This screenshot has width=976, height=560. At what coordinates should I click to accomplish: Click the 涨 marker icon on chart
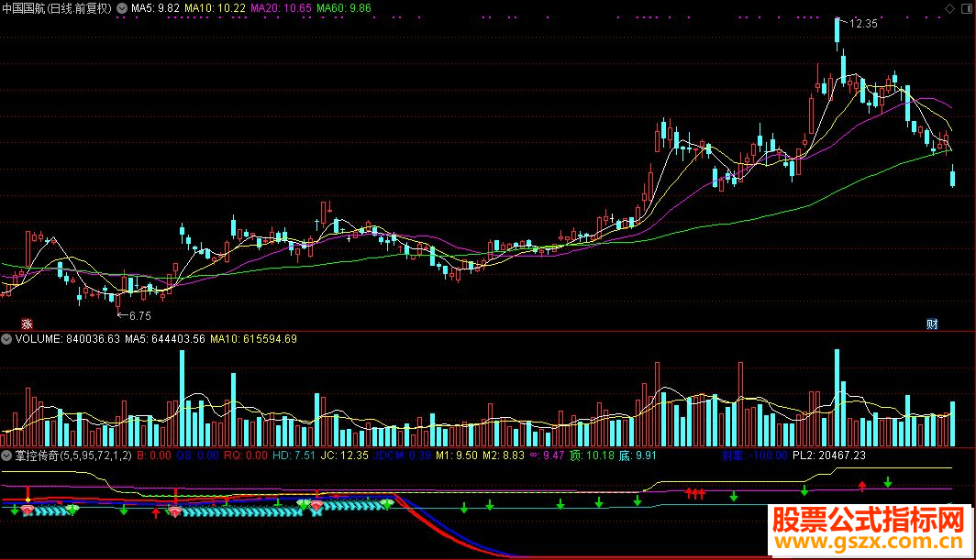coord(27,324)
